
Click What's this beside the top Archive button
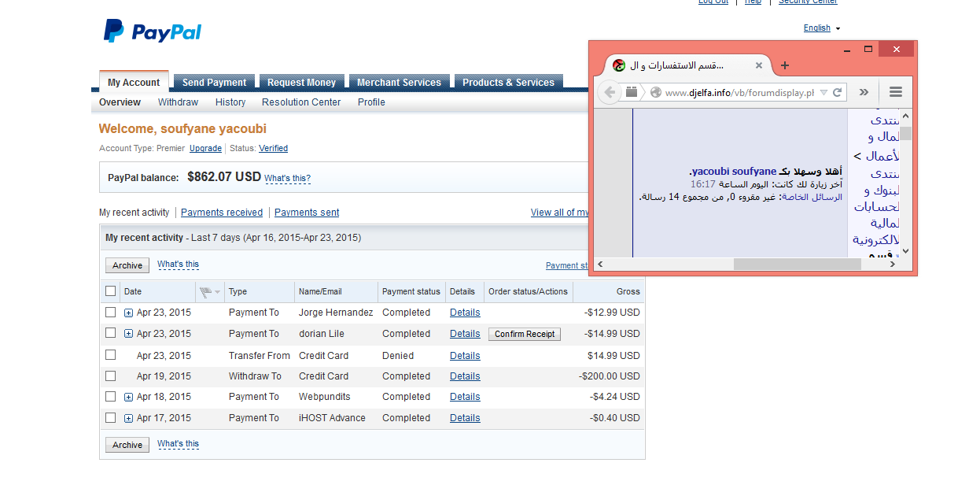tap(178, 265)
